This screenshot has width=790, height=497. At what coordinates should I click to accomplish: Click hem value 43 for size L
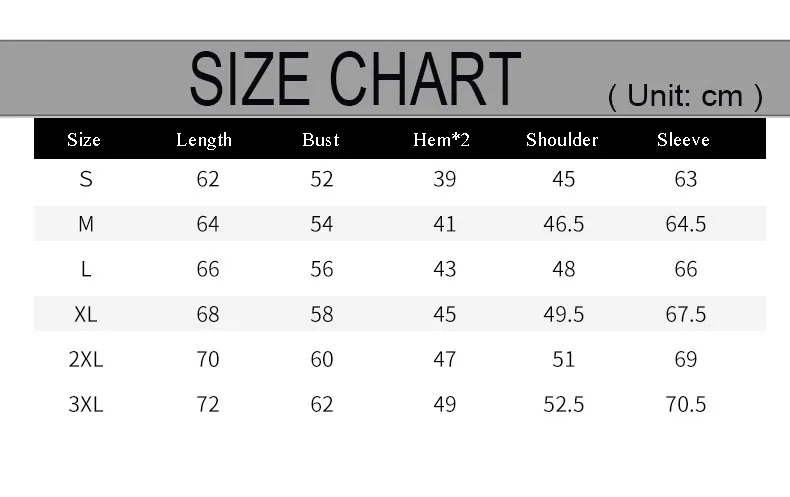444,269
